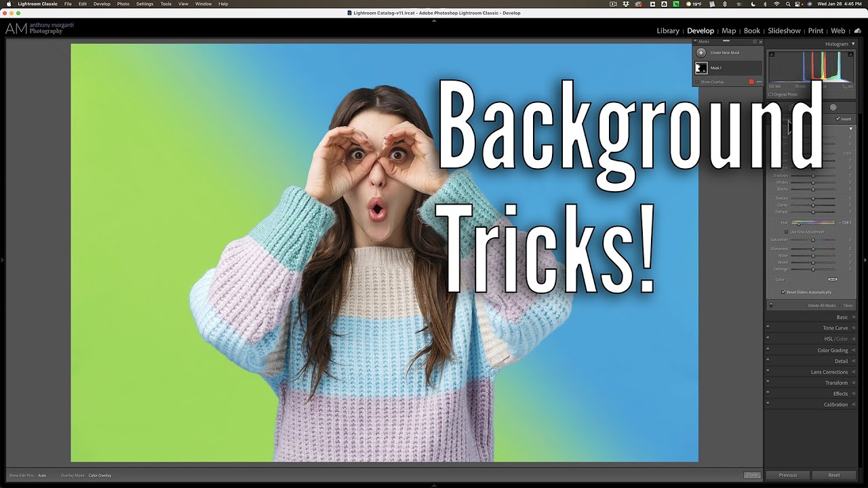Switch to the Map module
Viewport: 868px width, 488px height.
click(x=729, y=30)
